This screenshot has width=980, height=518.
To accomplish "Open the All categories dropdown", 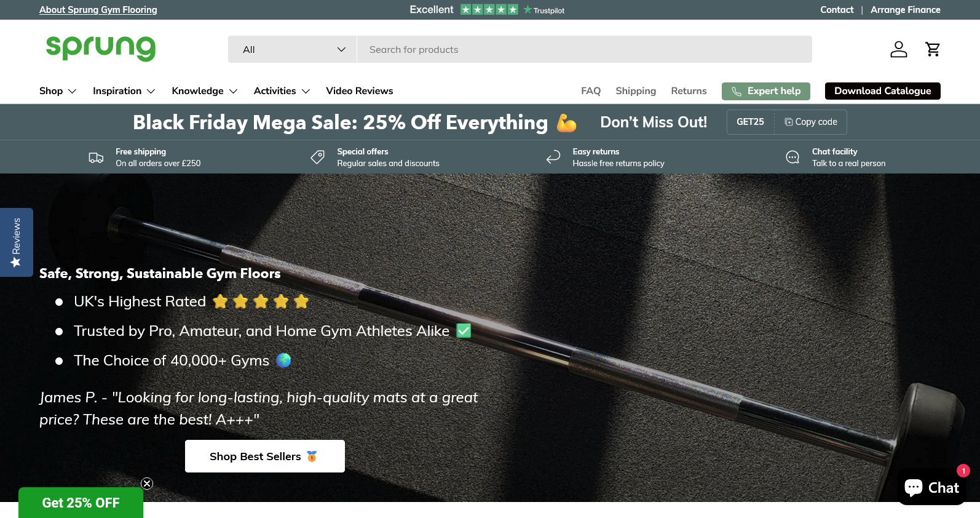I will pos(293,49).
